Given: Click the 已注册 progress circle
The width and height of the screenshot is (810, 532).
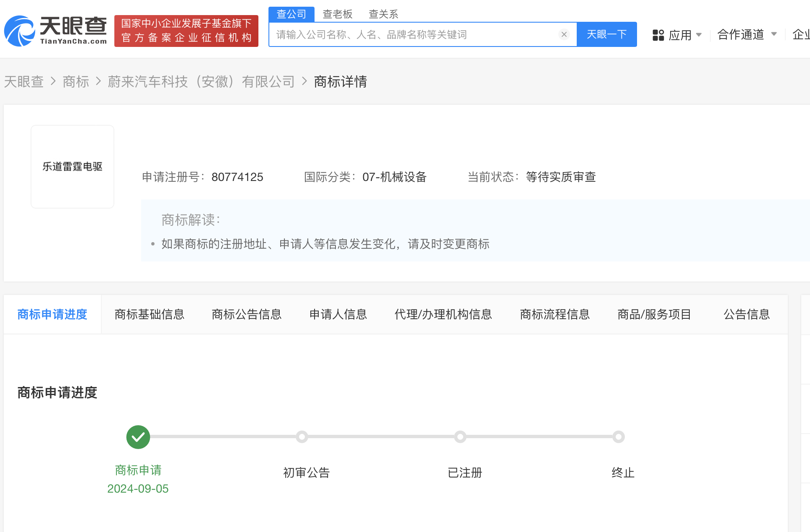Looking at the screenshot, I should 460,436.
